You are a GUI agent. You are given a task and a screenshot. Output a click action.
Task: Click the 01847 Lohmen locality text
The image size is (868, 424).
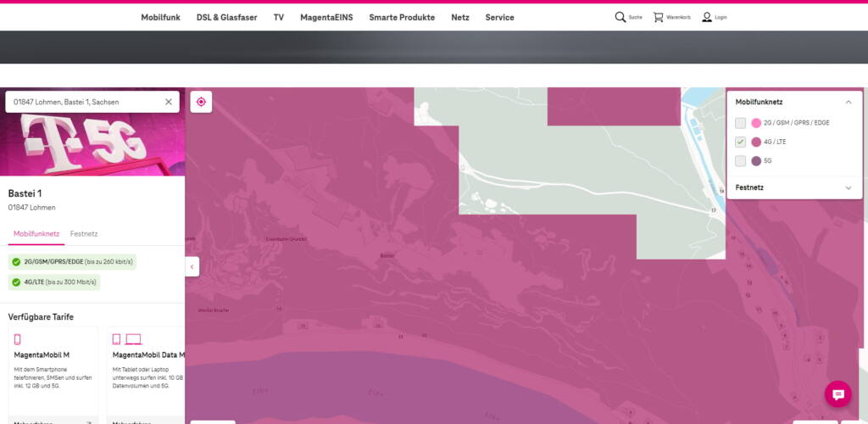coord(31,208)
